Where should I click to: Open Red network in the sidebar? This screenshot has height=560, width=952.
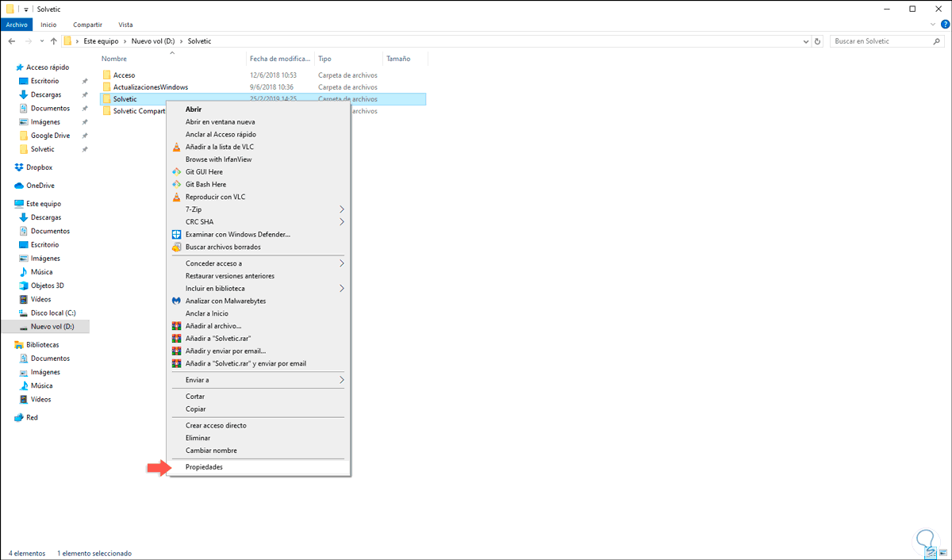point(32,417)
